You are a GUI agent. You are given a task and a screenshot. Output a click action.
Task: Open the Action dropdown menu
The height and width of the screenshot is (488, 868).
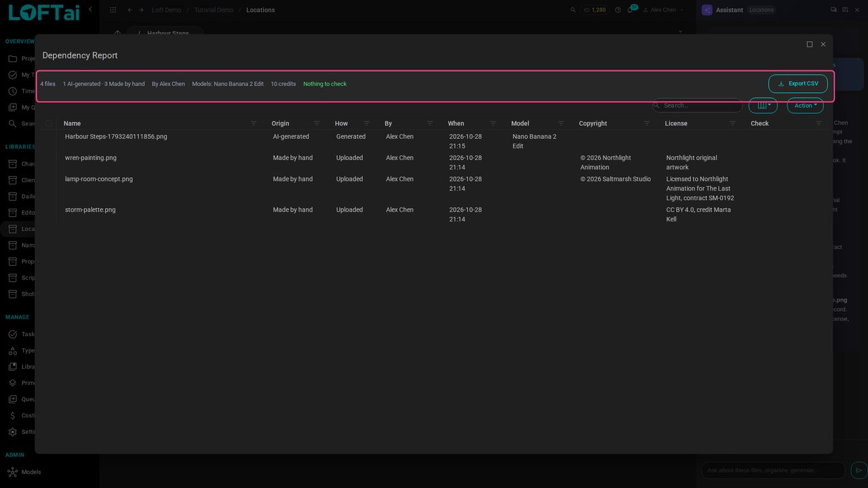[805, 106]
